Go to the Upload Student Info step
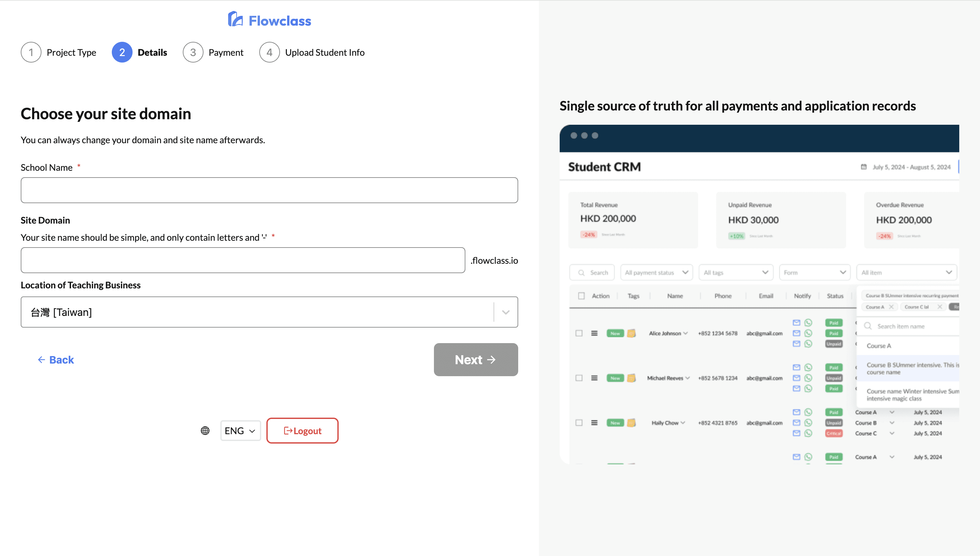980x556 pixels. tap(325, 52)
